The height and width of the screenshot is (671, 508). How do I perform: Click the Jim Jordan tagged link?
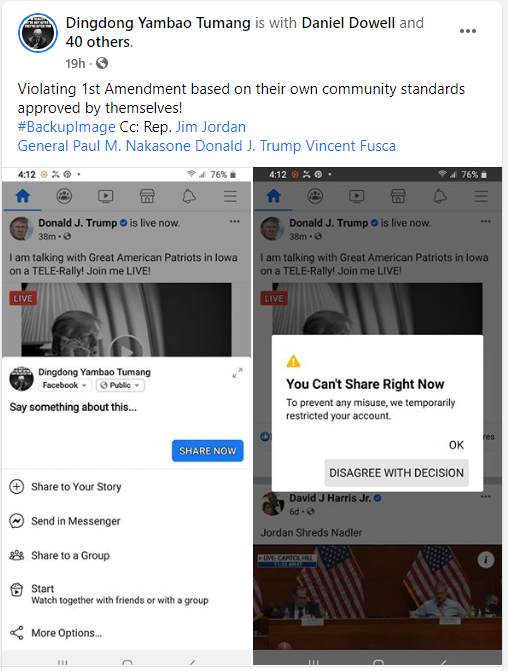(211, 127)
